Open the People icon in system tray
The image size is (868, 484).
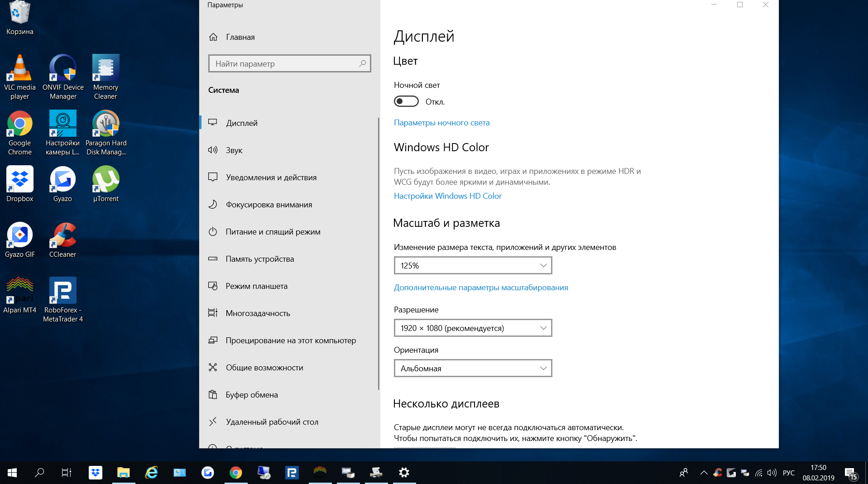pyautogui.click(x=684, y=473)
